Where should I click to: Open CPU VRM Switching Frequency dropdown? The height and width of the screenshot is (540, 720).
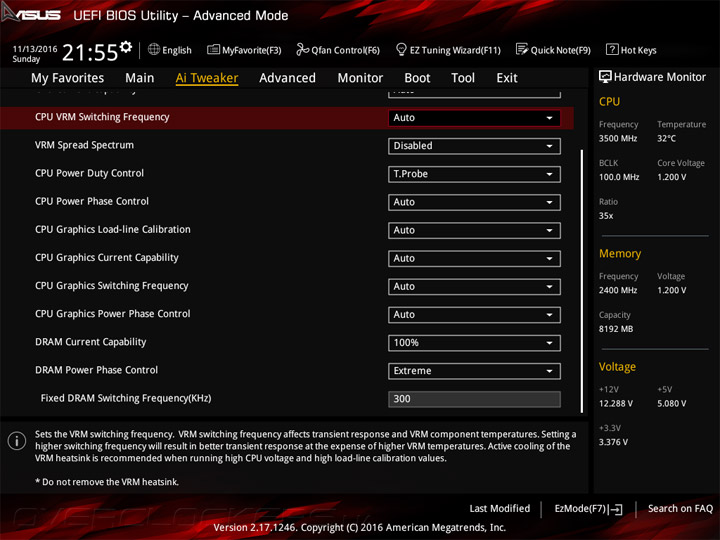(x=474, y=118)
